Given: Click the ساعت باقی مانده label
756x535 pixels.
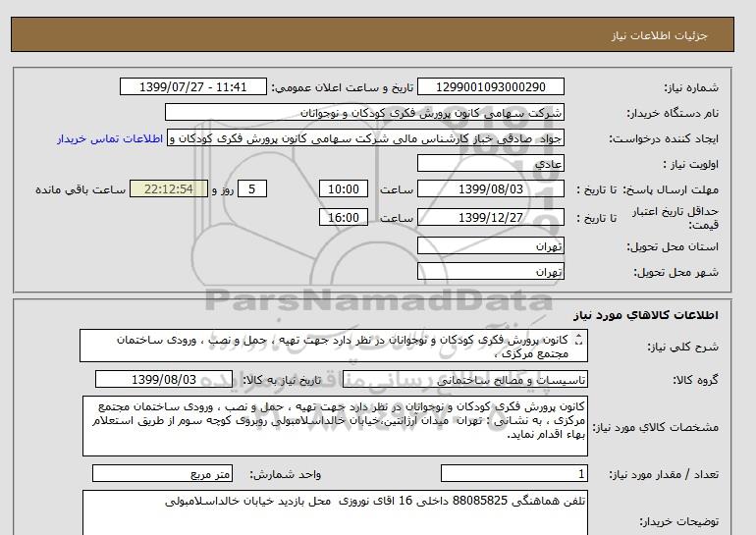Looking at the screenshot, I should click(x=81, y=189).
